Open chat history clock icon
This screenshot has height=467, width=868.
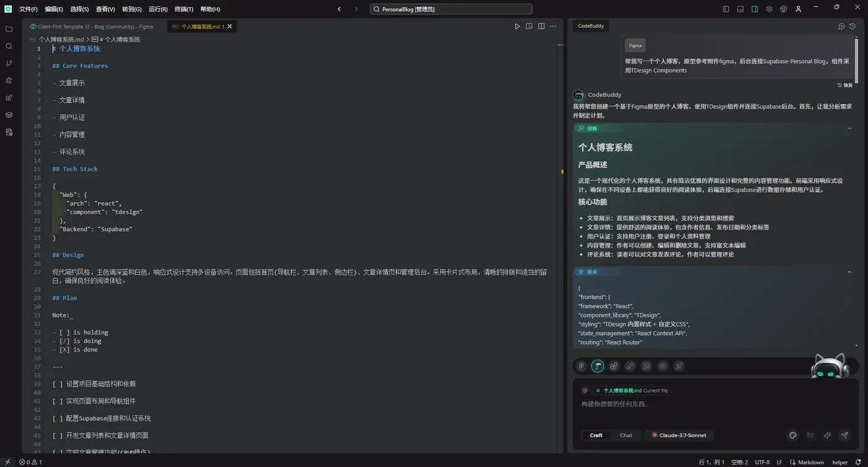click(x=853, y=26)
